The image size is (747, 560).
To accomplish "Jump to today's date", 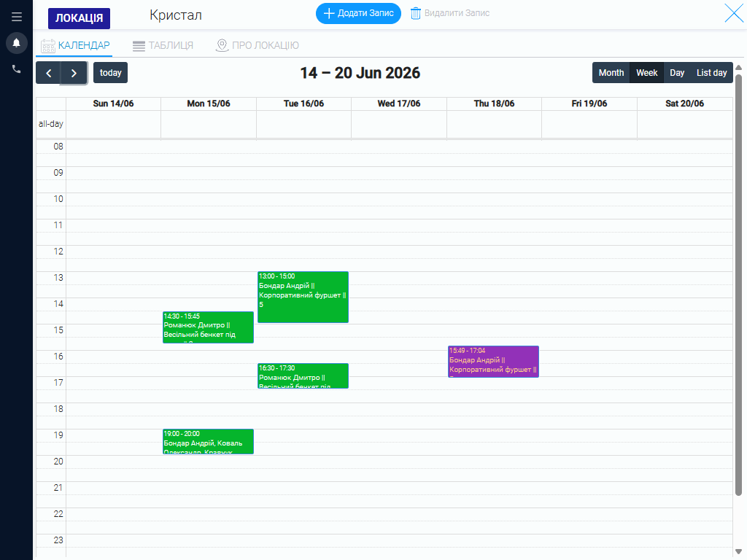I will pos(111,73).
